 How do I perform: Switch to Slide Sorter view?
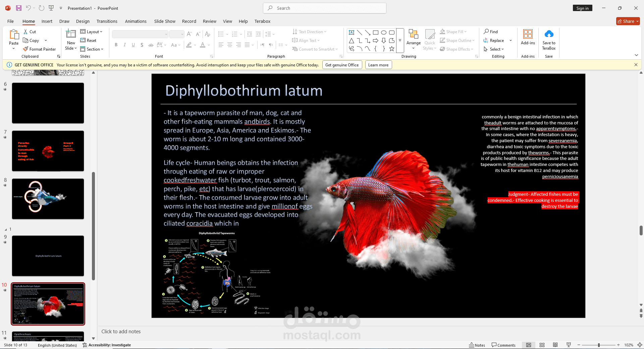542,345
